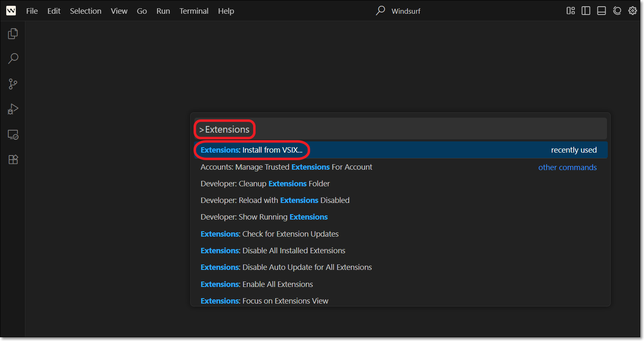Image resolution: width=644 pixels, height=341 pixels.
Task: Open the Source Control view icon
Action: (13, 84)
